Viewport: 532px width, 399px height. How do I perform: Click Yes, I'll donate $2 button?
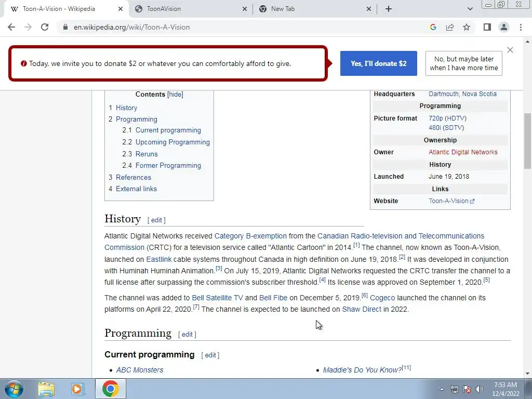tap(379, 63)
